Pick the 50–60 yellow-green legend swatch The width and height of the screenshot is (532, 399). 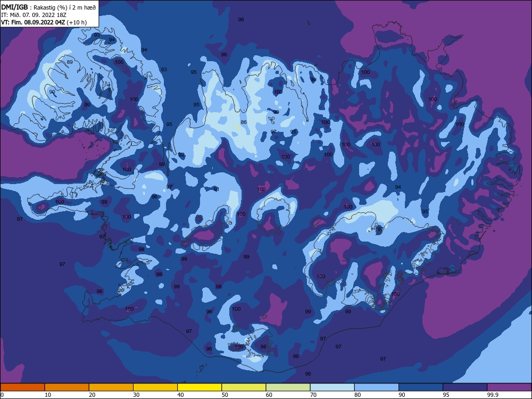(x=244, y=387)
